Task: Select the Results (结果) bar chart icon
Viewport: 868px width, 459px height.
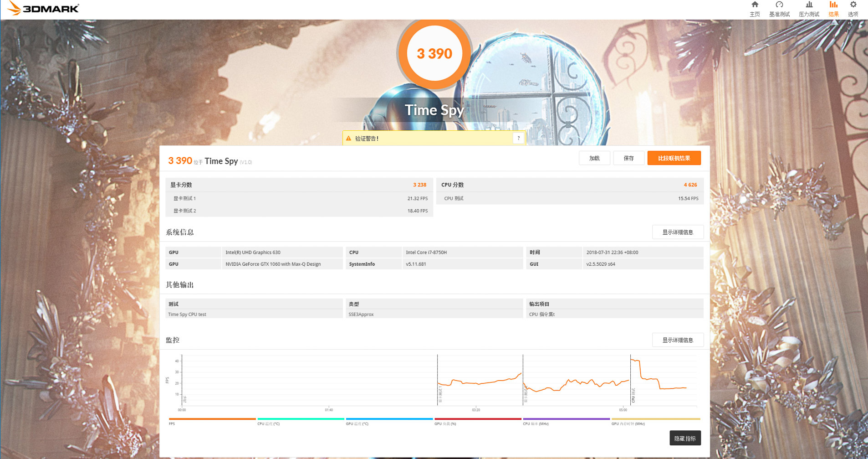Action: coord(833,5)
